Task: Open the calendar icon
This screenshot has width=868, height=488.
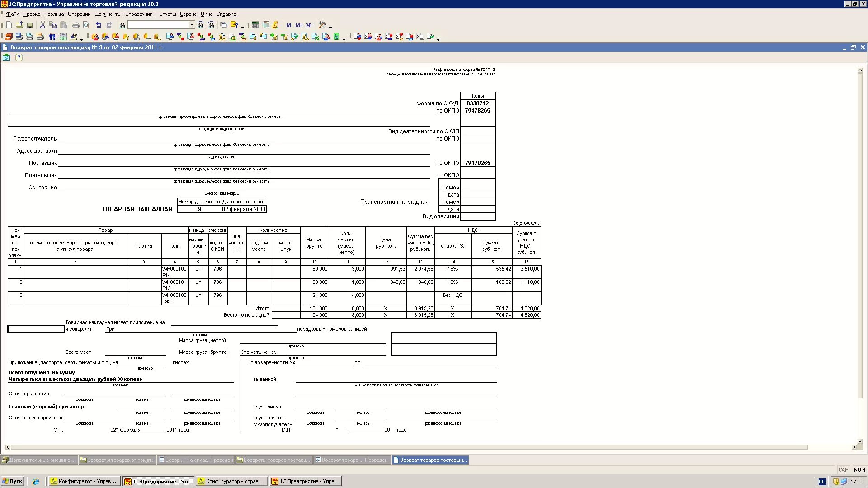Action: (x=266, y=25)
